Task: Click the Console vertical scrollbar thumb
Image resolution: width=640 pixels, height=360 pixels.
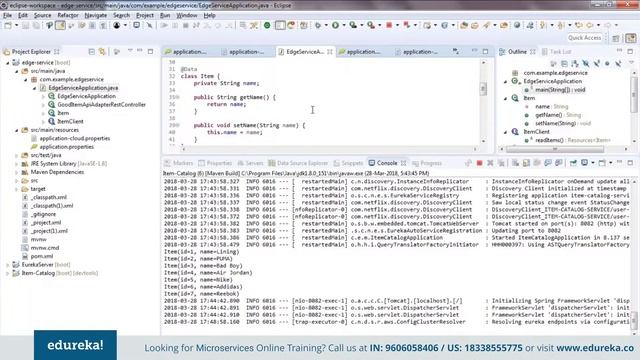Action: [634, 320]
